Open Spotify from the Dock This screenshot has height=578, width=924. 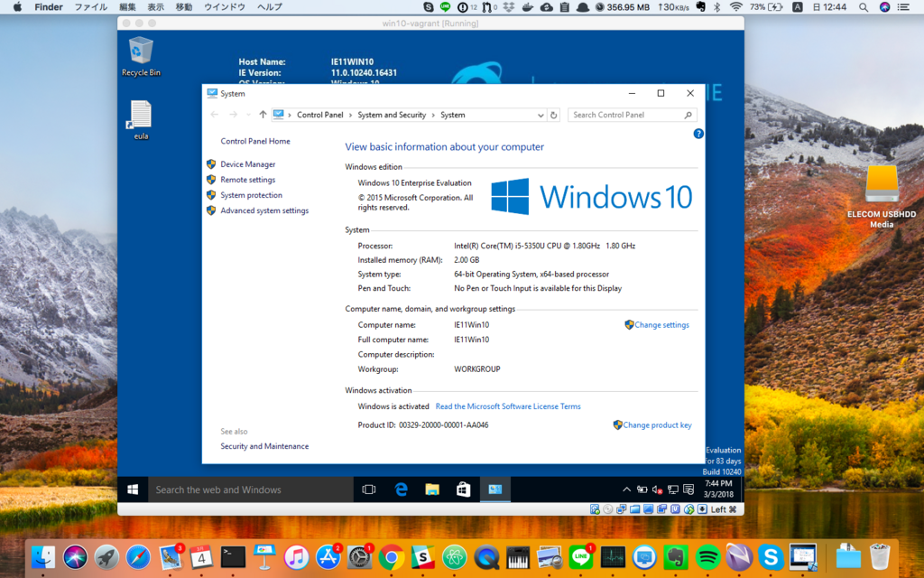tap(707, 556)
